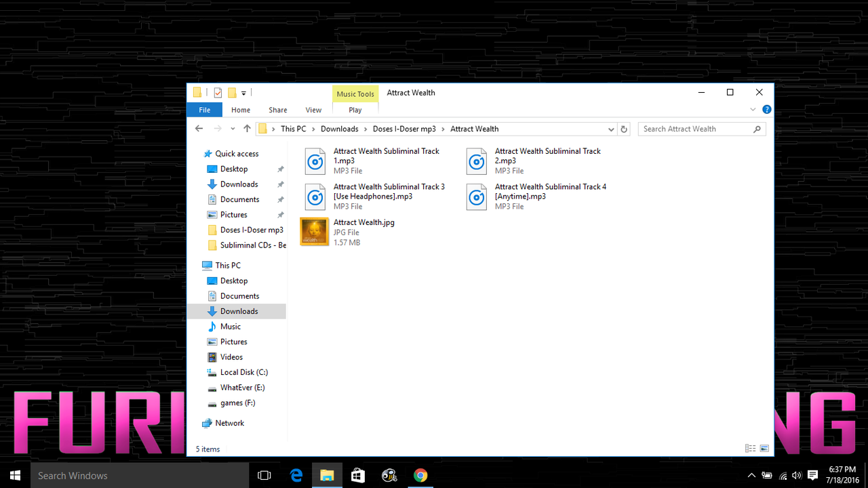
Task: Open the Windows Start menu
Action: (15, 476)
